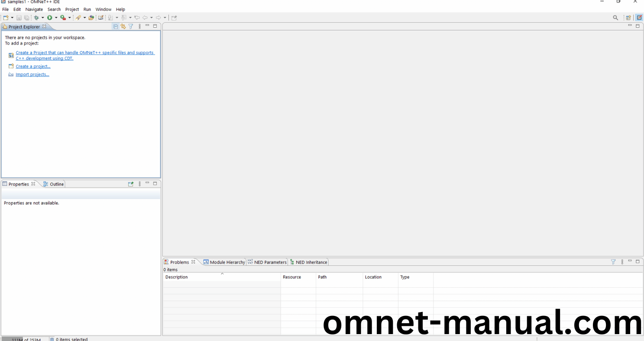Open the Project Explorer View Menu

139,26
